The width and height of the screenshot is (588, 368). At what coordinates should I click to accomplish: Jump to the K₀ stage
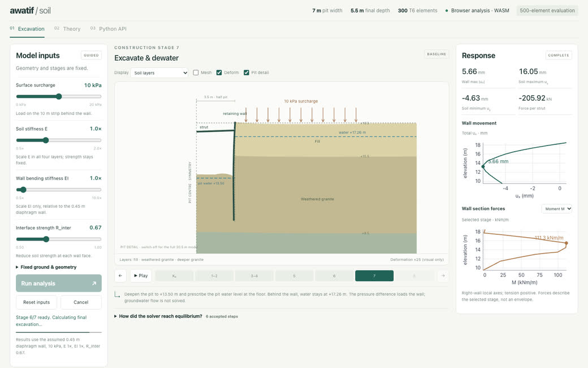(174, 276)
